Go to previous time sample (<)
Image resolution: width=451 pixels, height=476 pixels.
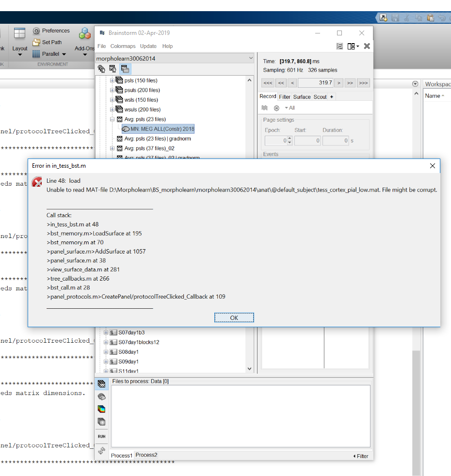[x=292, y=83]
